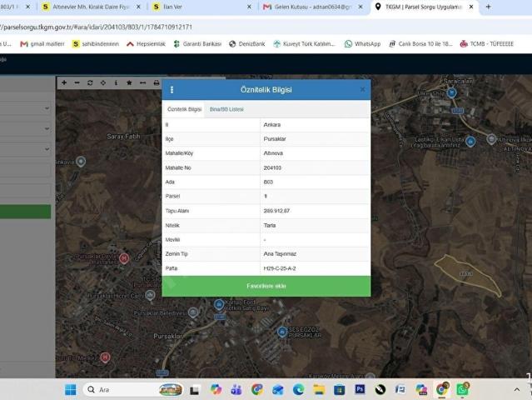This screenshot has height=400, width=532.
Task: Open the Windows Start menu
Action: pyautogui.click(x=71, y=390)
